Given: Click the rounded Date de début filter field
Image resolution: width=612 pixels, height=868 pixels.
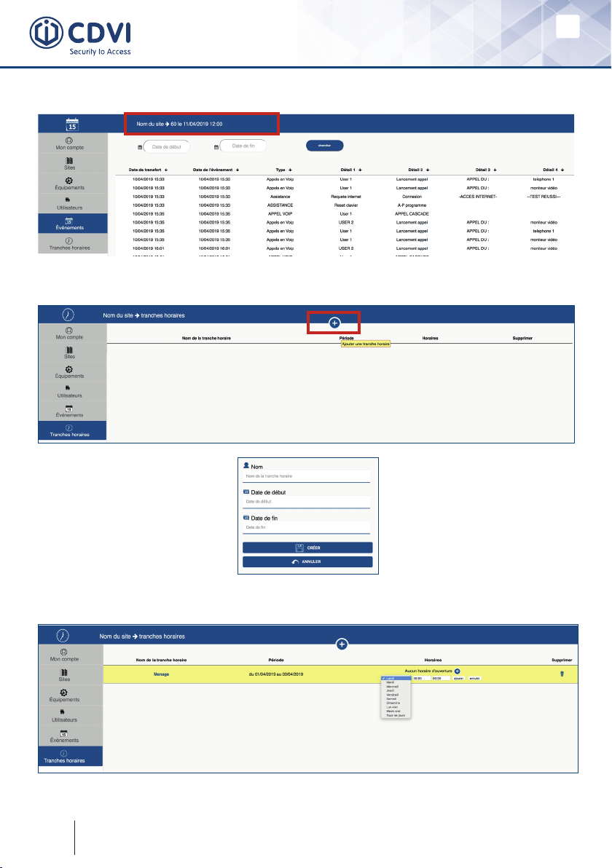Looking at the screenshot, I should (166, 146).
